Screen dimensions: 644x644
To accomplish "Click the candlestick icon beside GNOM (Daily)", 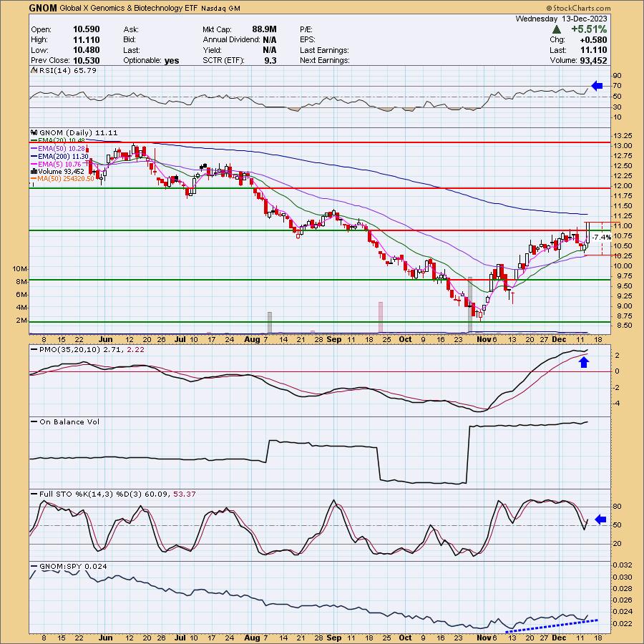I will [x=34, y=132].
